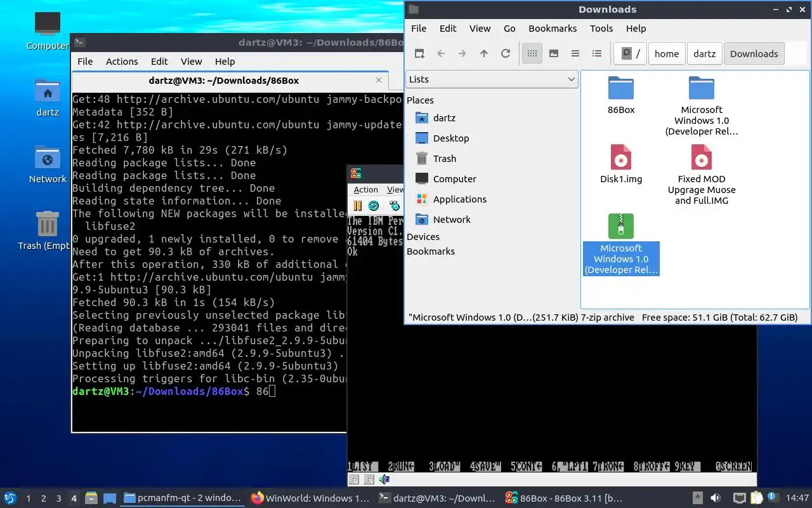
Task: Switch to compact list view
Action: (575, 53)
